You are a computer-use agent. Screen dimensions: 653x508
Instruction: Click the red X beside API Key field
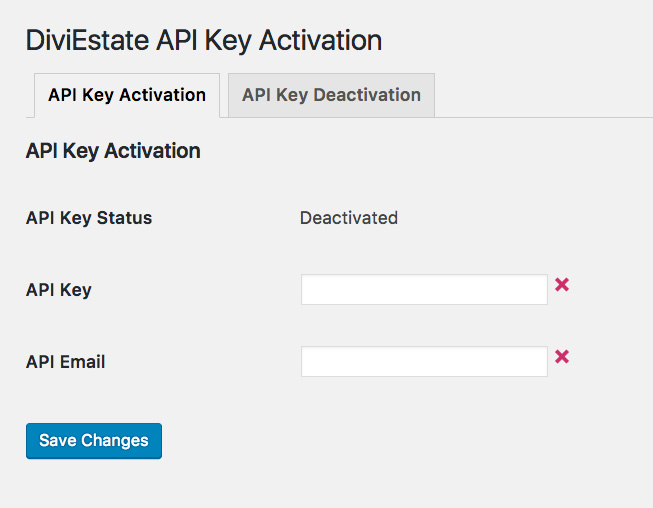click(562, 285)
